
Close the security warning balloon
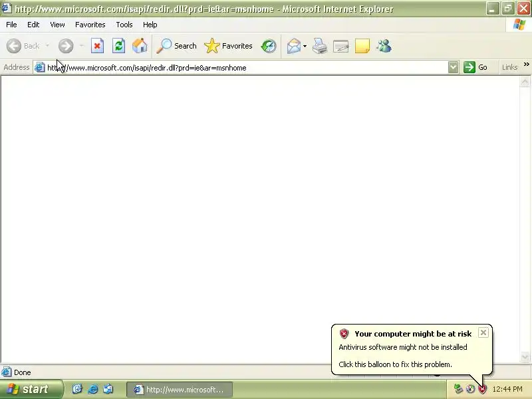point(483,332)
